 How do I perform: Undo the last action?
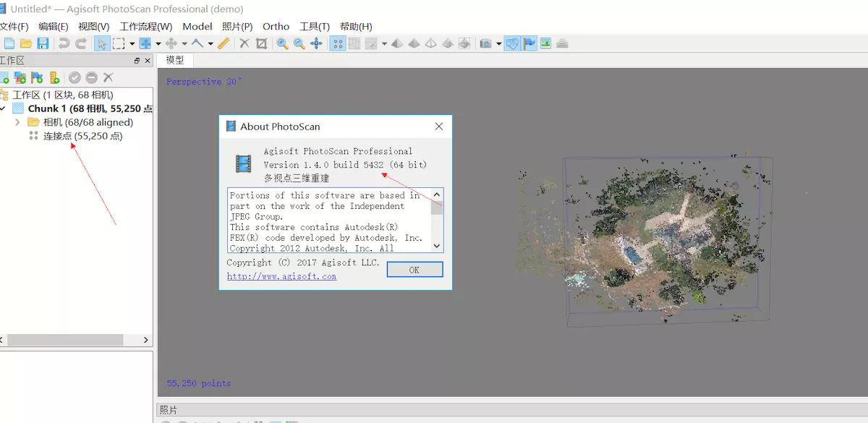click(64, 43)
